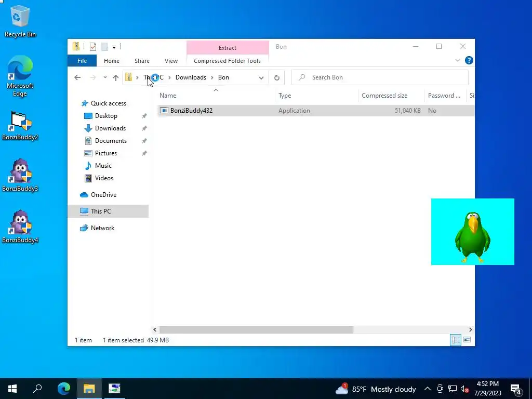This screenshot has height=399, width=532.
Task: Click the 51,040 KB size cell
Action: click(407, 111)
